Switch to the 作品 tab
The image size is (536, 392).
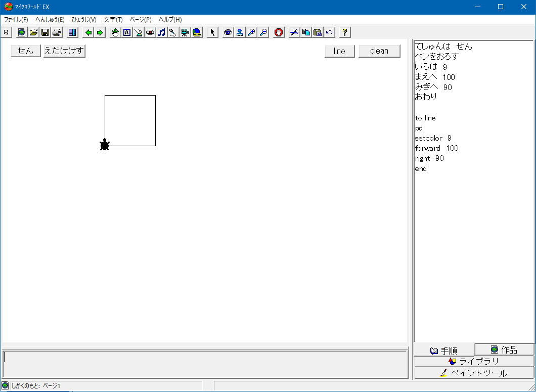(x=505, y=350)
